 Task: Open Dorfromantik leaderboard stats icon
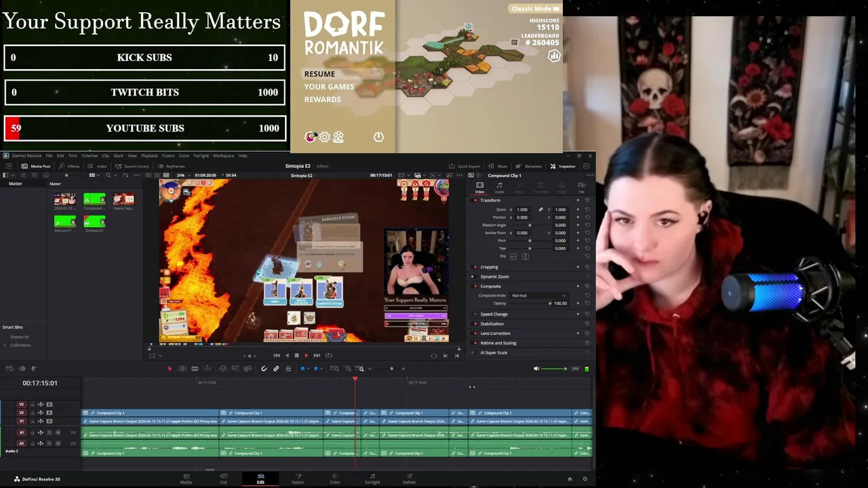[554, 56]
